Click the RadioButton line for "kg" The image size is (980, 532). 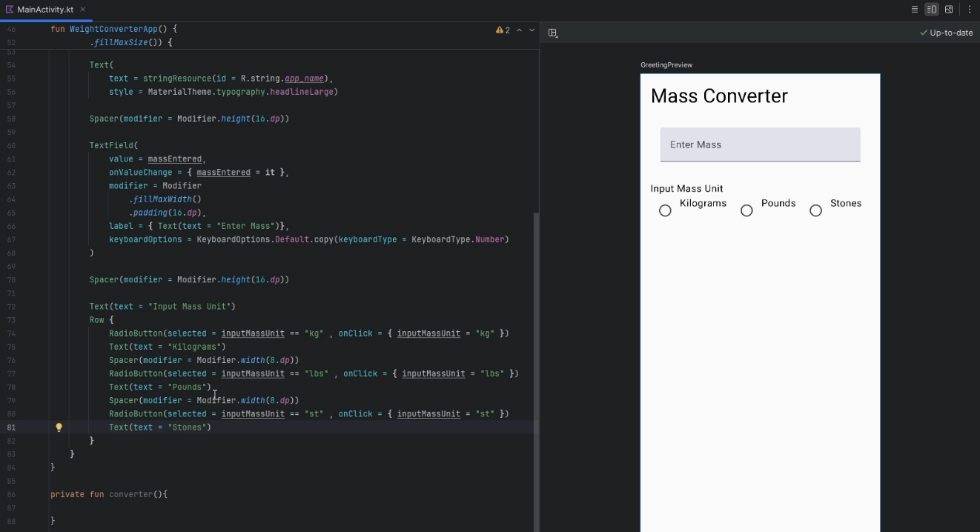click(309, 333)
